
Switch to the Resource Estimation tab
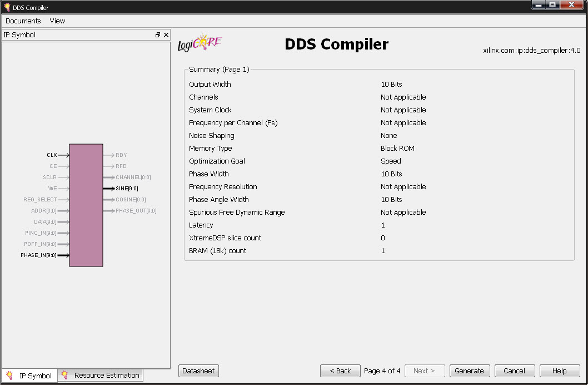[x=101, y=376]
